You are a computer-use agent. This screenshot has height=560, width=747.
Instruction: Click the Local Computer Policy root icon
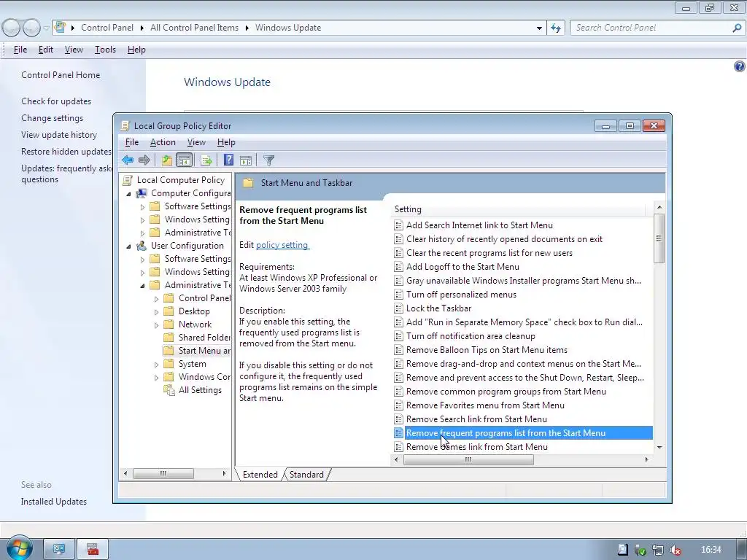pyautogui.click(x=127, y=180)
